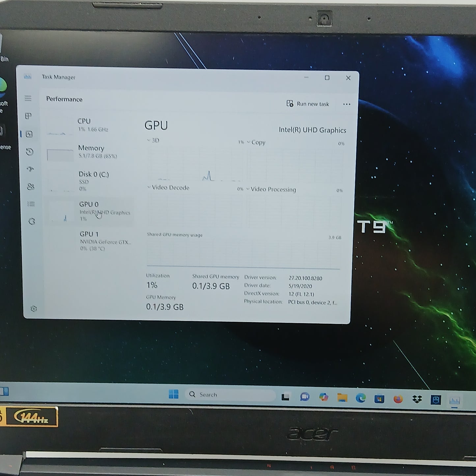
Task: Launch Firefox from the taskbar
Action: 398,399
